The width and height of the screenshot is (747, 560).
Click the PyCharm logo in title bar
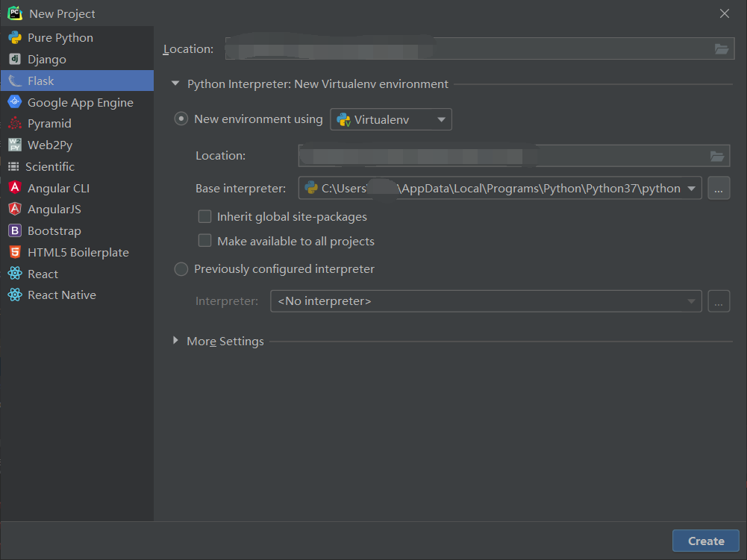coord(15,13)
